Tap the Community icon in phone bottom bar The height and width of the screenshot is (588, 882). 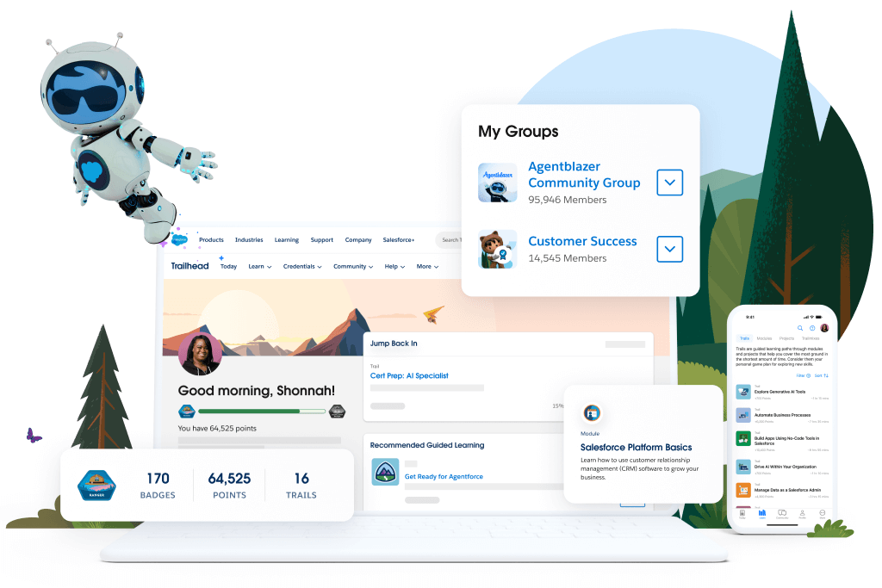[782, 514]
